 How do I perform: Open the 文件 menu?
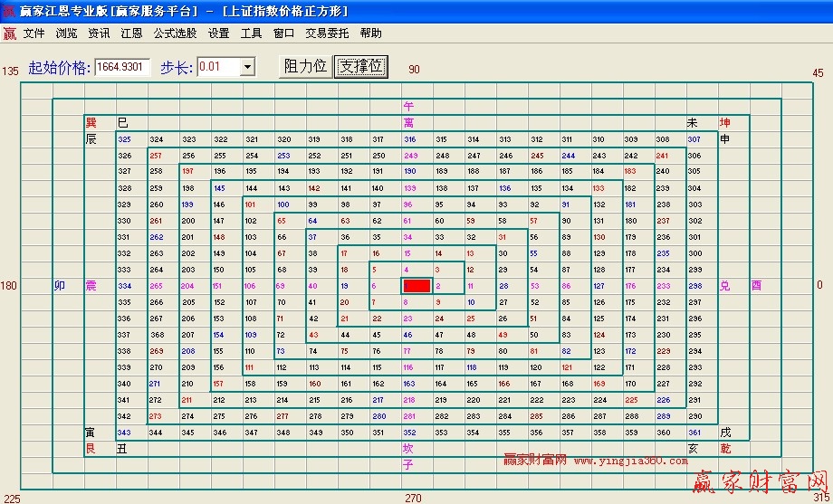[x=34, y=33]
